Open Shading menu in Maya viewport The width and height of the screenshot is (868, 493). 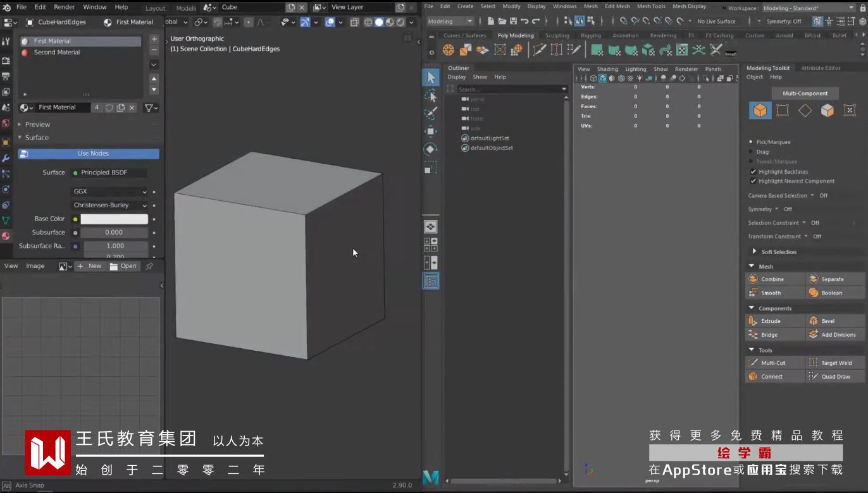[607, 69]
